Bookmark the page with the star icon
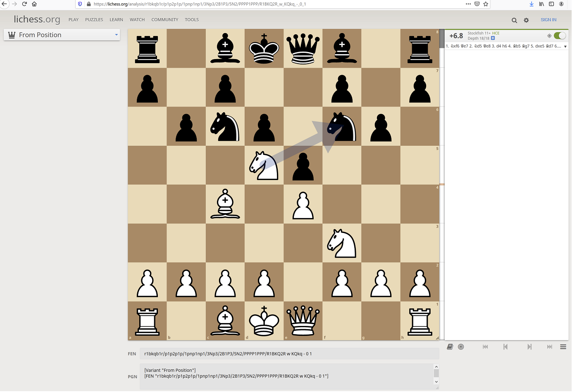Viewport: 572px width, 392px height. tap(486, 4)
